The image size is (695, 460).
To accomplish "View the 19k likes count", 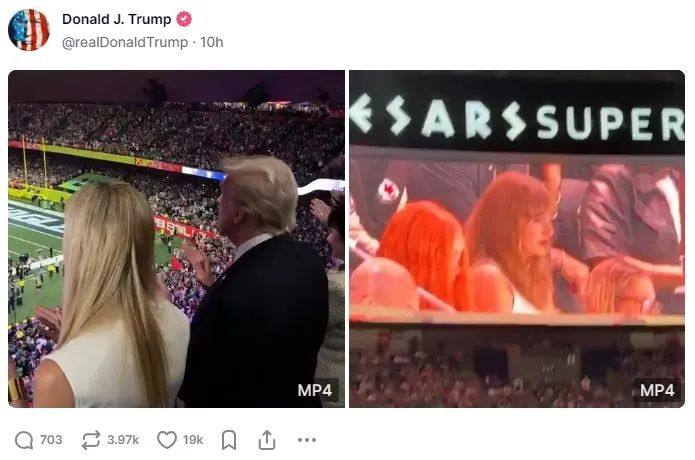I will (193, 440).
